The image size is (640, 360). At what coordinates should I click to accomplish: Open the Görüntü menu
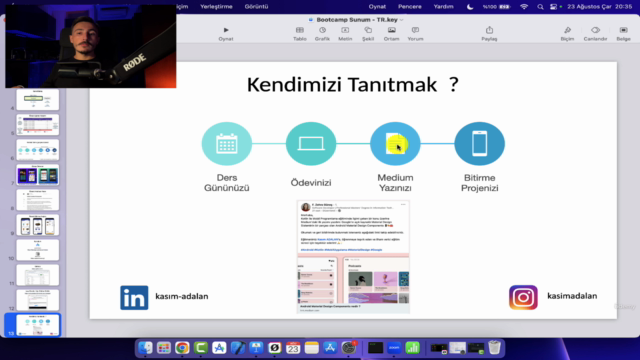pos(256,7)
